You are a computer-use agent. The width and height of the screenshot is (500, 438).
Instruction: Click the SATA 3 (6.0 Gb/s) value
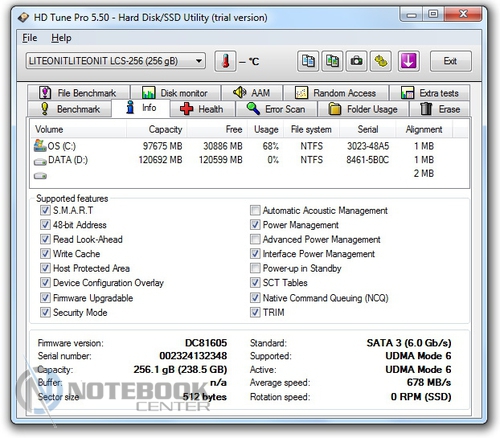(x=409, y=343)
